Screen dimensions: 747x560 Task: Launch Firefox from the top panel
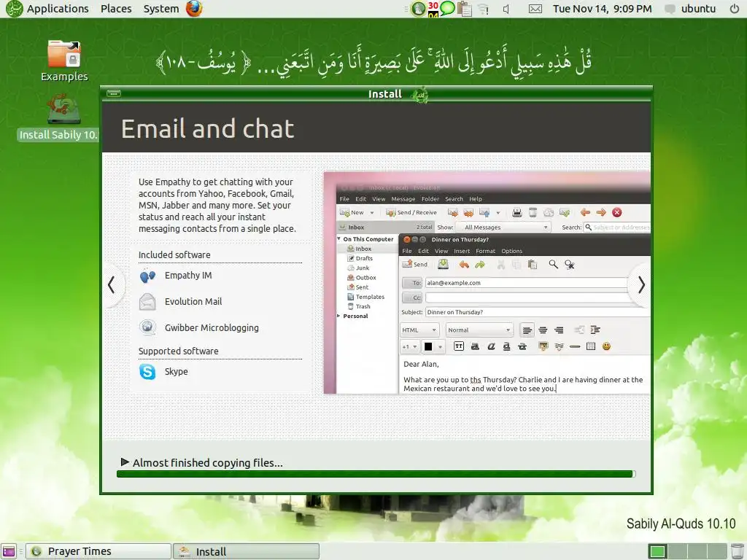point(194,9)
